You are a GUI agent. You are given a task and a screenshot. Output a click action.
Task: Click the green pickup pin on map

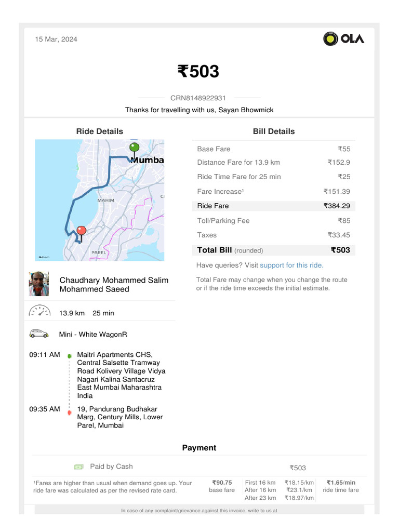click(x=135, y=148)
